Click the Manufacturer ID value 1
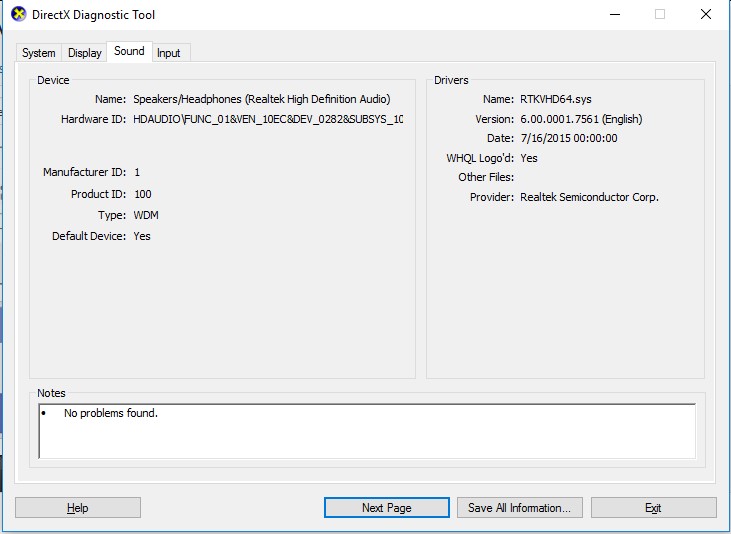Image resolution: width=731 pixels, height=534 pixels. point(137,172)
